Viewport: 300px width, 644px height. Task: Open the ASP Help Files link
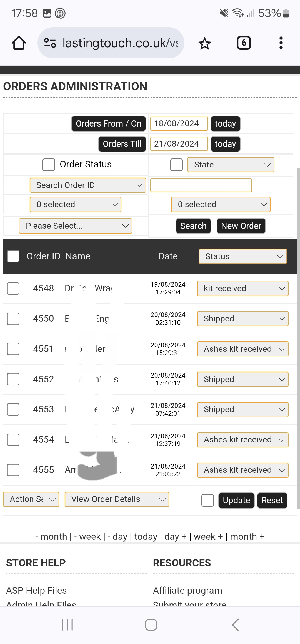click(x=36, y=590)
